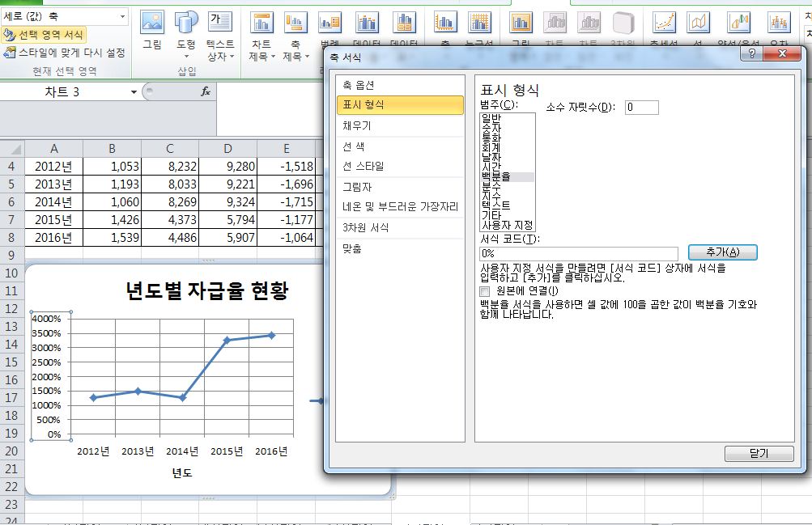Open the dialog help question mark button

pyautogui.click(x=753, y=55)
